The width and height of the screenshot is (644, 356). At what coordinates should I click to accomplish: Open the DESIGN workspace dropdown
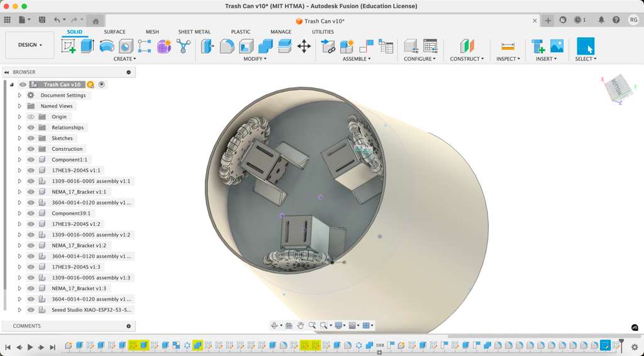point(30,45)
